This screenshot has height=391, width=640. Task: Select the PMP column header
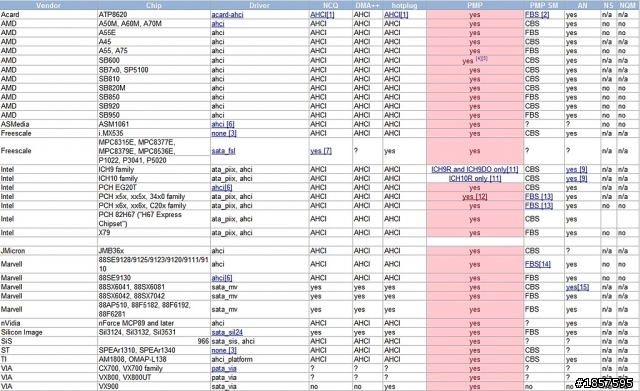[475, 5]
